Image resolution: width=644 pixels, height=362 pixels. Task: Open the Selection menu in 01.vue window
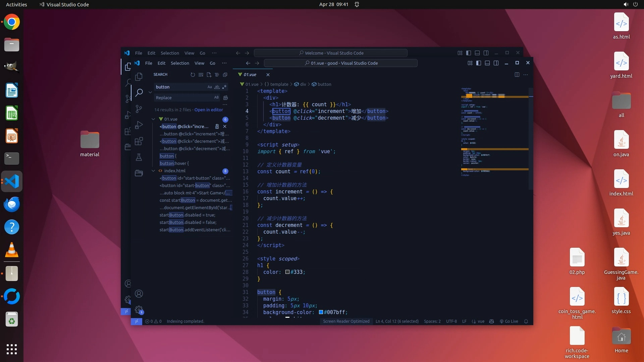(180, 63)
